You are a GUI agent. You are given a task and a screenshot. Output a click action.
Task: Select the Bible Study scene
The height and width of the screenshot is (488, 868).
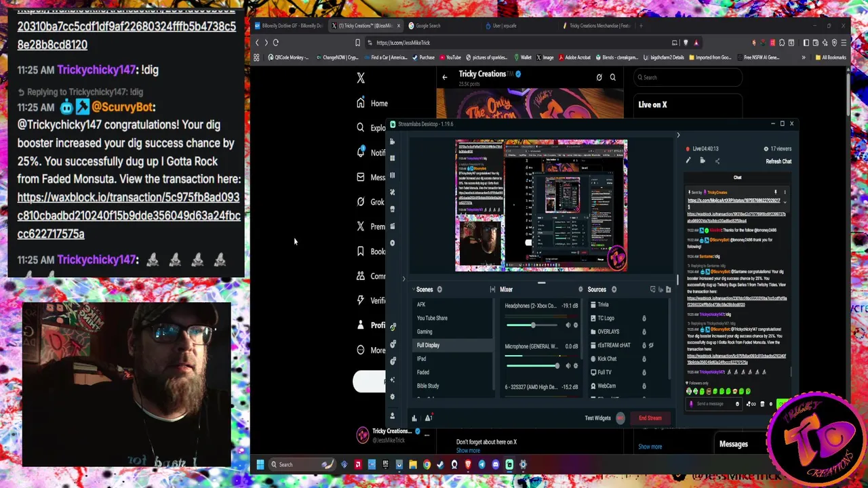click(451, 386)
